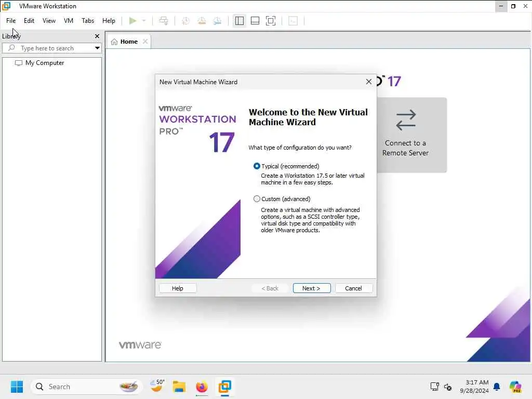Close the Home tab
Viewport: 532px width, 399px height.
pyautogui.click(x=145, y=42)
